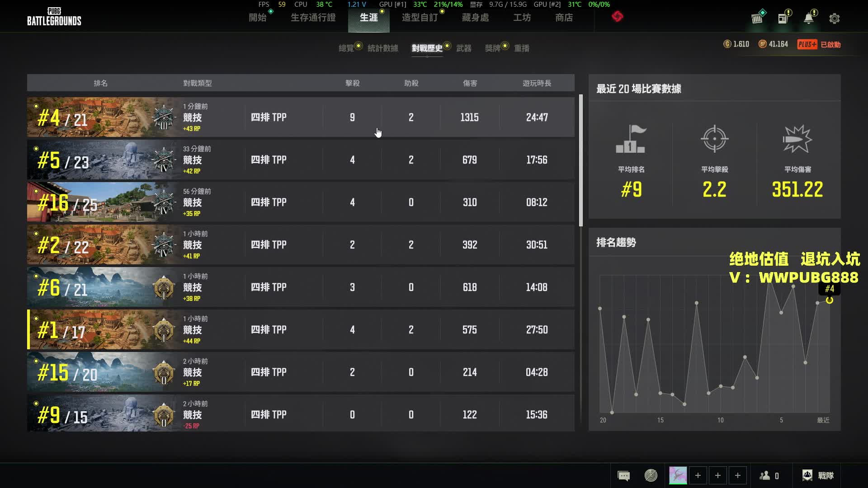Open the settings gear icon
The height and width of the screenshot is (488, 868).
[x=834, y=19]
